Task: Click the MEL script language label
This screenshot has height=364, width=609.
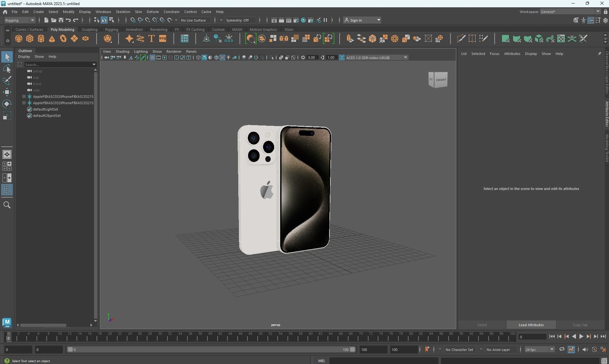Action: [x=321, y=361]
